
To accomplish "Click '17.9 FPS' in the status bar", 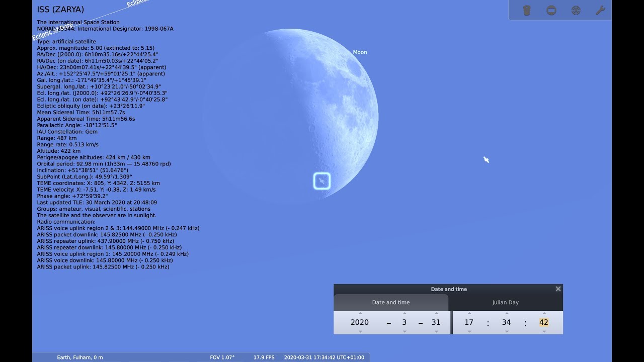I will tap(264, 357).
